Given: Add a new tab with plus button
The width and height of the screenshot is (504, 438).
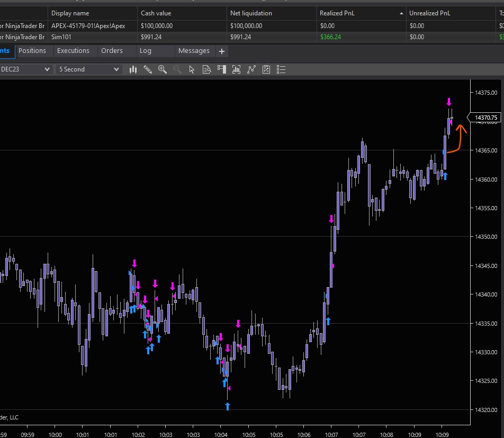Looking at the screenshot, I should coord(222,51).
